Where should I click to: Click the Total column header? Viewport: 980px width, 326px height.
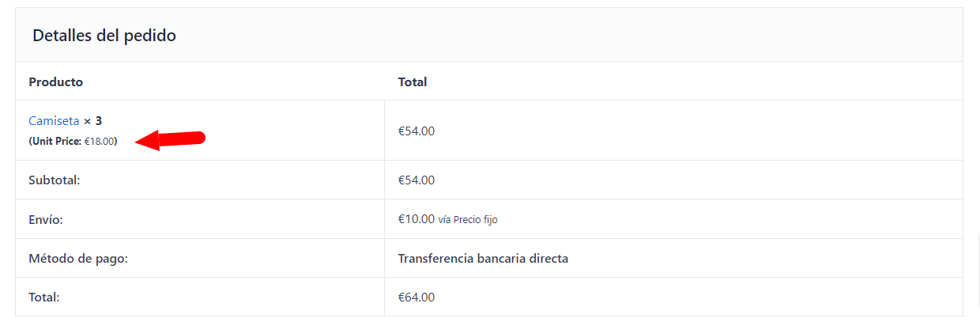pyautogui.click(x=413, y=81)
